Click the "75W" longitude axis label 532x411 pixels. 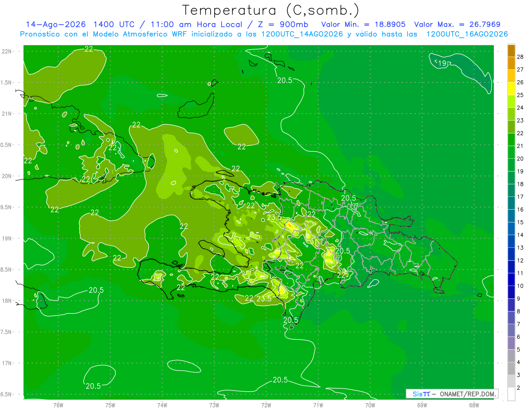click(110, 405)
